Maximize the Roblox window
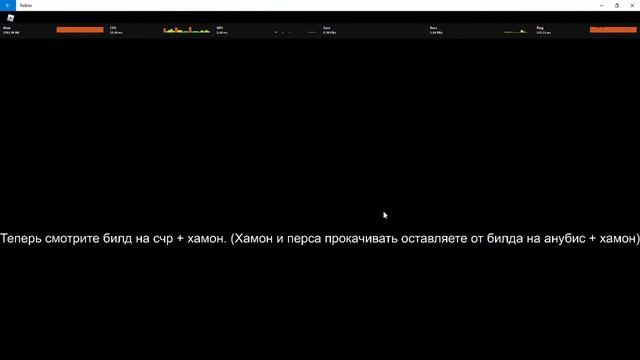This screenshot has height=360, width=640. point(617,5)
